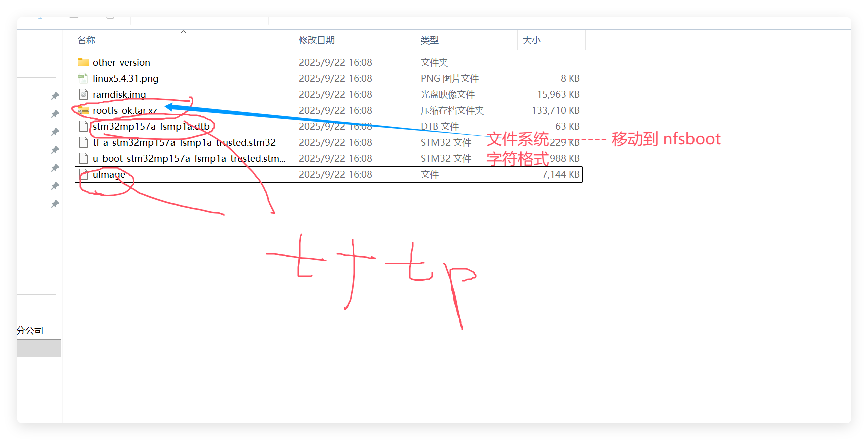Image resolution: width=868 pixels, height=440 pixels.
Task: Select the linux5.4.31.png file icon
Action: [84, 78]
